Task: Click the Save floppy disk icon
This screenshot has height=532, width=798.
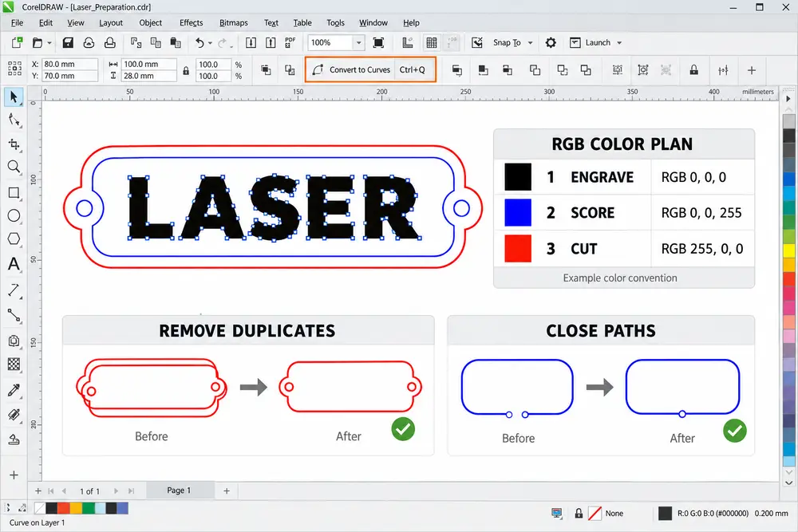Action: 68,43
